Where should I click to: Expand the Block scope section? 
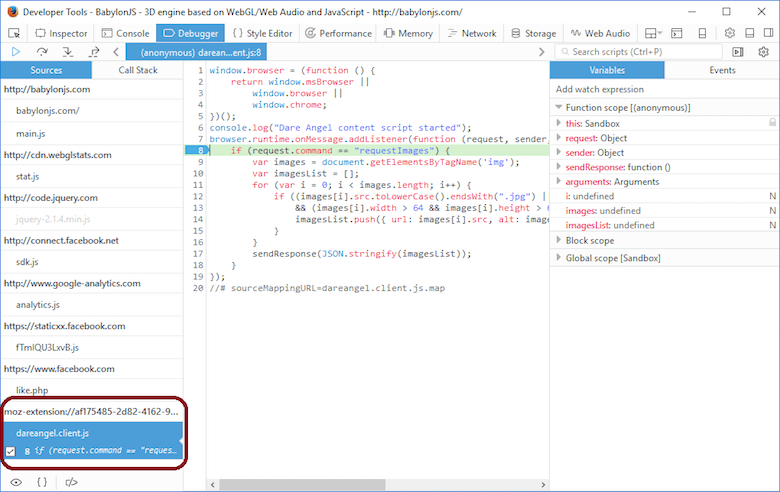558,241
